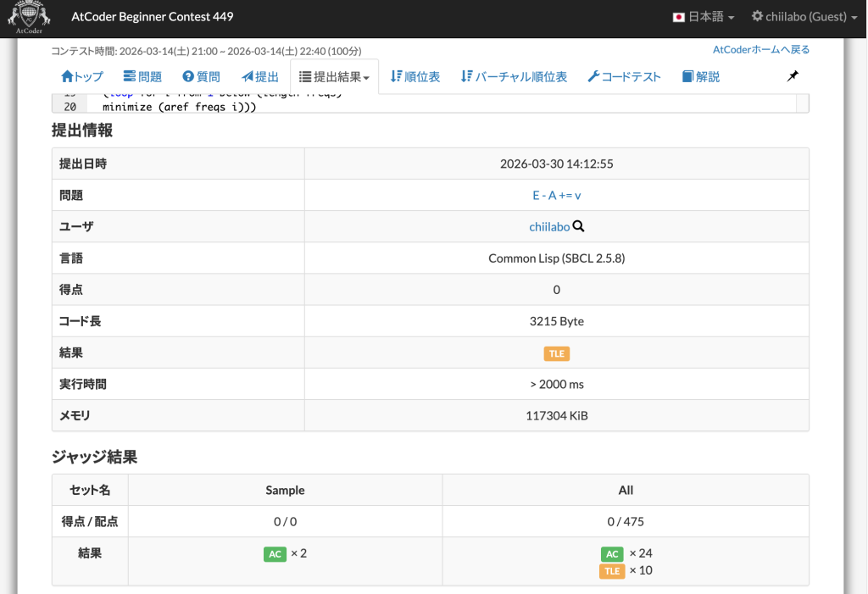Open the 質問 tab
The height and width of the screenshot is (594, 868).
click(201, 76)
